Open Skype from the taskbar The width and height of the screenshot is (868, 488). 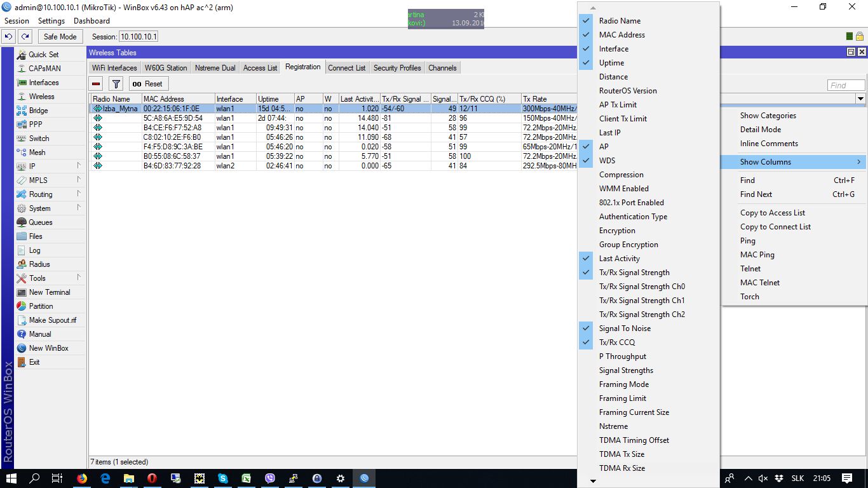[x=222, y=478]
